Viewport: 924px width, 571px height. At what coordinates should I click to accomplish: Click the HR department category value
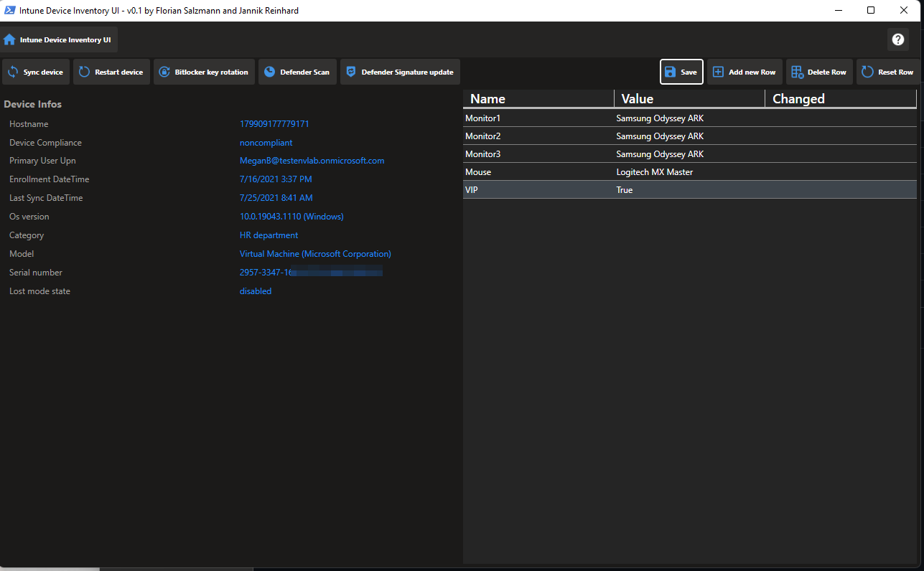pos(269,235)
